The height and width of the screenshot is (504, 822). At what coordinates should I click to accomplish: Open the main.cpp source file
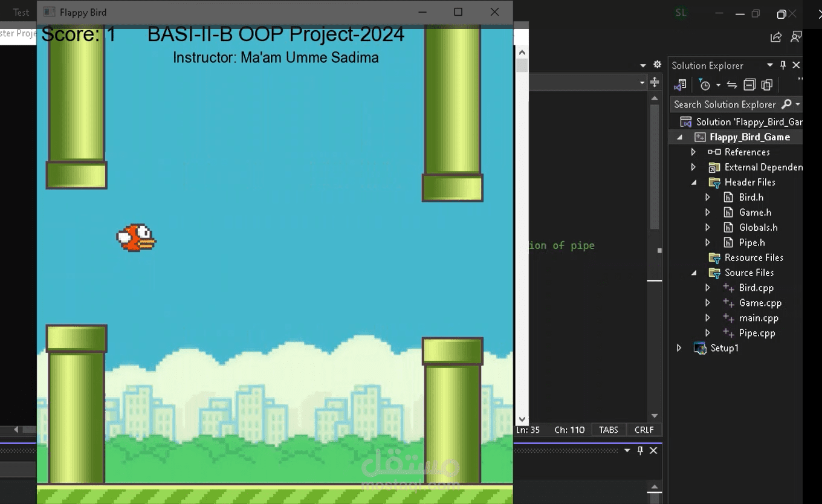point(759,318)
